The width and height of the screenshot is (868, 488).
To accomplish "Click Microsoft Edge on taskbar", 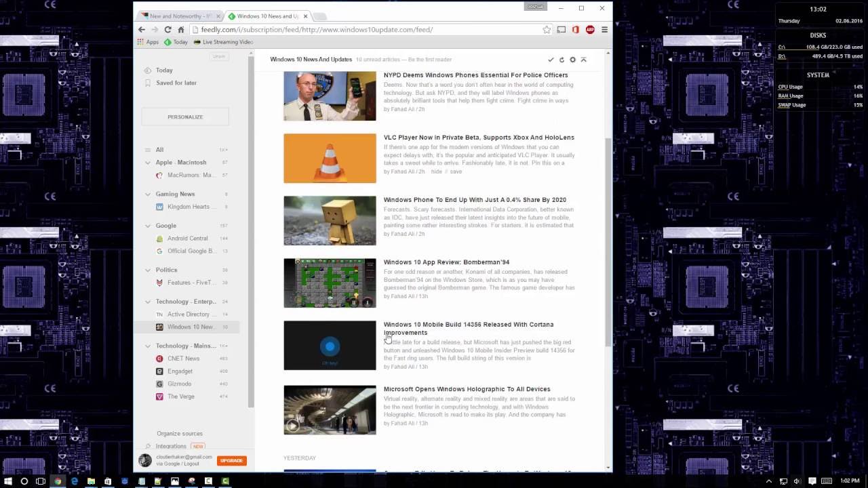I will [x=75, y=481].
